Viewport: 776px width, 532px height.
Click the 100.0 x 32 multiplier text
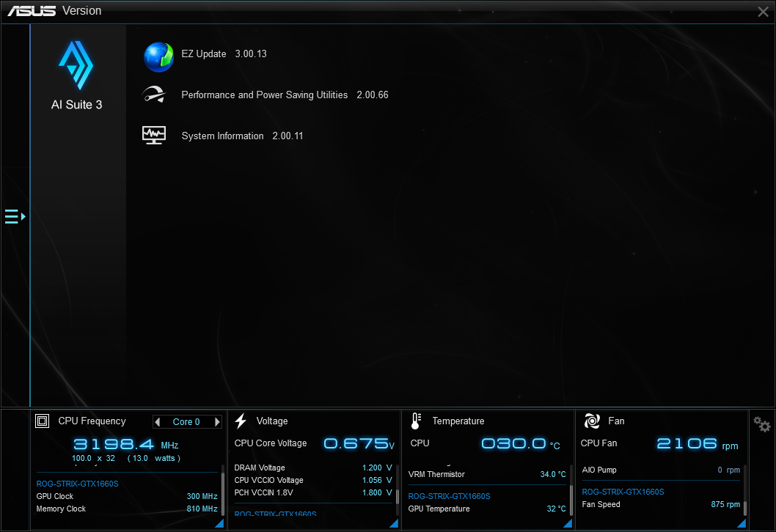(x=94, y=458)
